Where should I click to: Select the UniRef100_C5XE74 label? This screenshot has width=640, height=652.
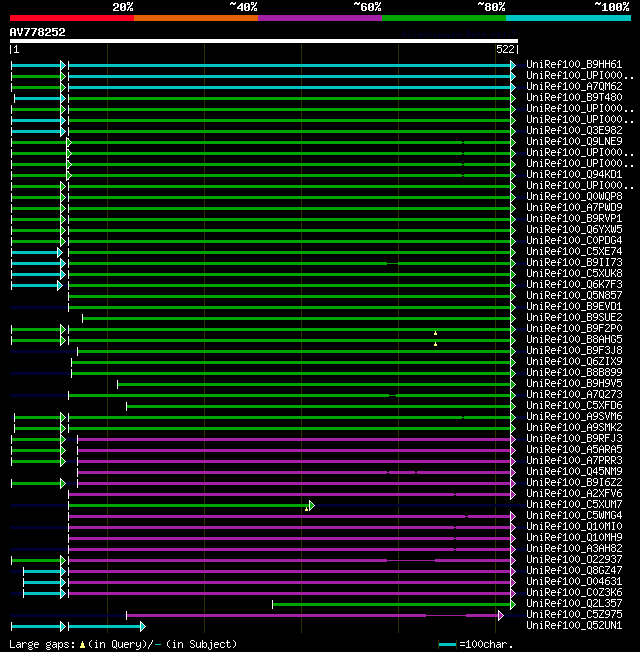point(574,252)
